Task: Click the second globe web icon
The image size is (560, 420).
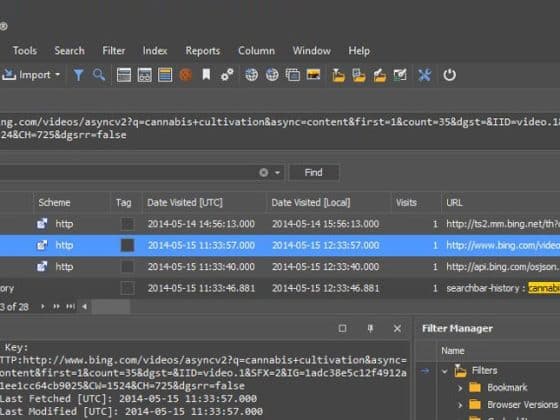Action: 272,75
